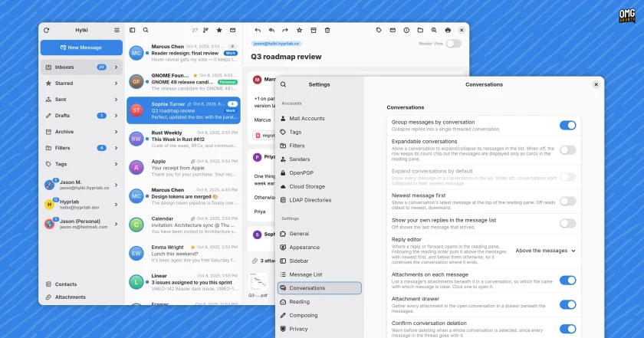Click the zoom magnifier icon in reading toolbar
Screen dimensions: 644x338
434,30
